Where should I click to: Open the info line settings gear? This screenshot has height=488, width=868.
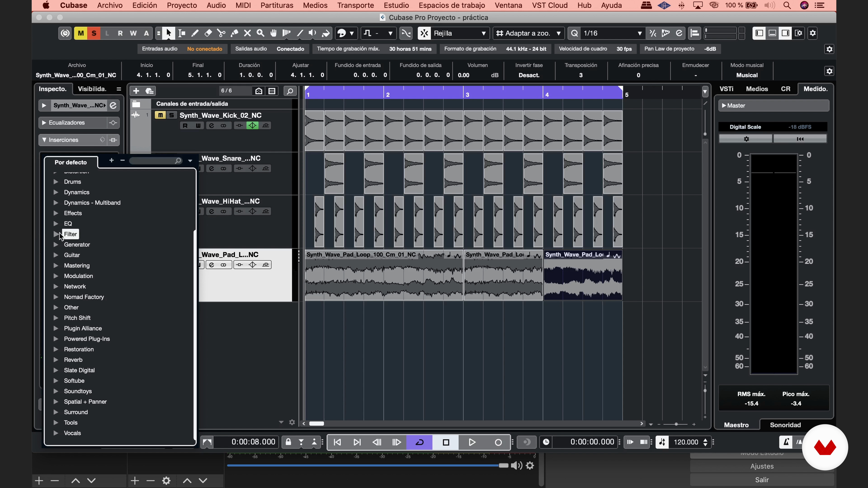829,71
